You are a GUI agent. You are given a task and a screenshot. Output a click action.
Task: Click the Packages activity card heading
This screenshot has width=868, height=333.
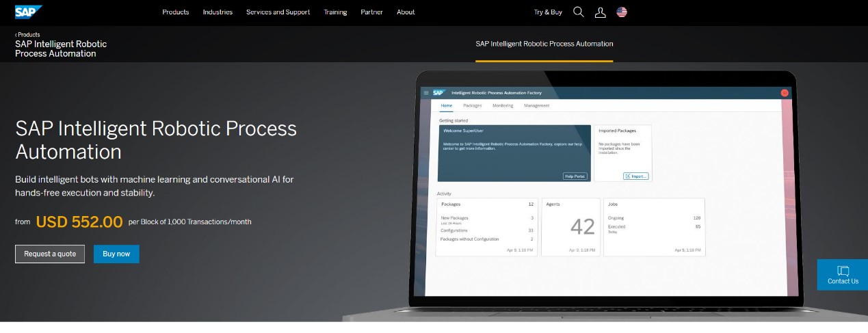click(451, 204)
